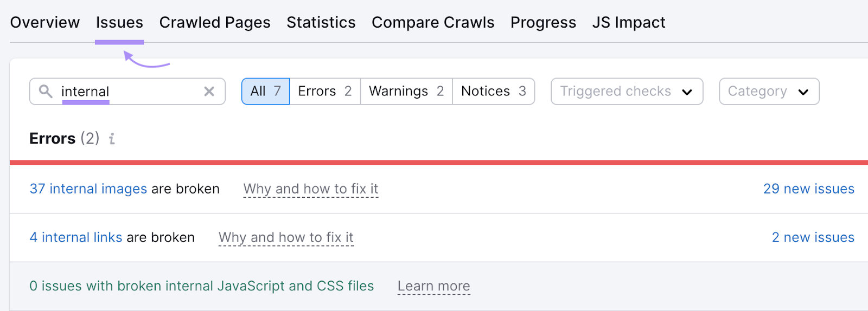868x311 pixels.
Task: Show only Warnings 2
Action: click(x=406, y=91)
